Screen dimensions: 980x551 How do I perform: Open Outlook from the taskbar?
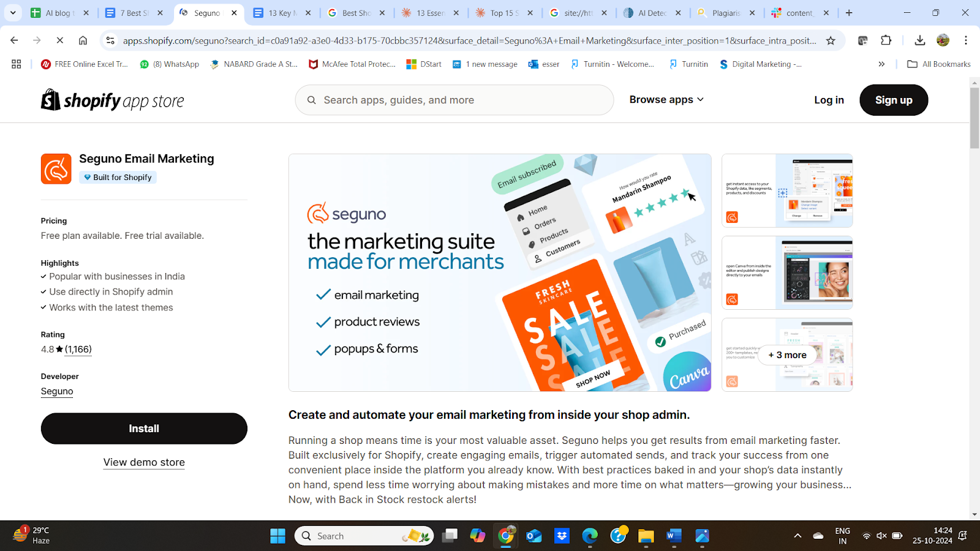(x=533, y=536)
